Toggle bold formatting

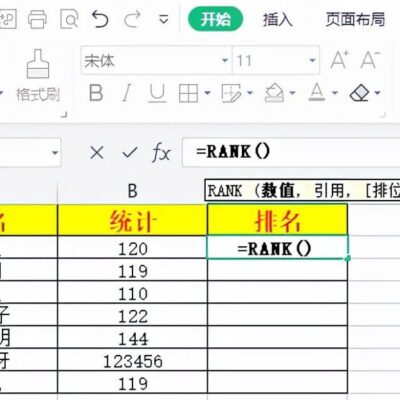pyautogui.click(x=96, y=93)
